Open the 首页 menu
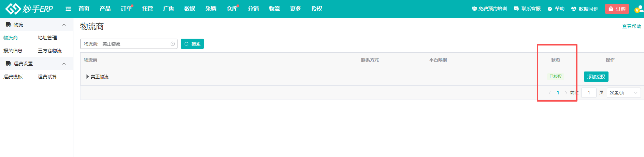644x157 pixels. pyautogui.click(x=84, y=9)
